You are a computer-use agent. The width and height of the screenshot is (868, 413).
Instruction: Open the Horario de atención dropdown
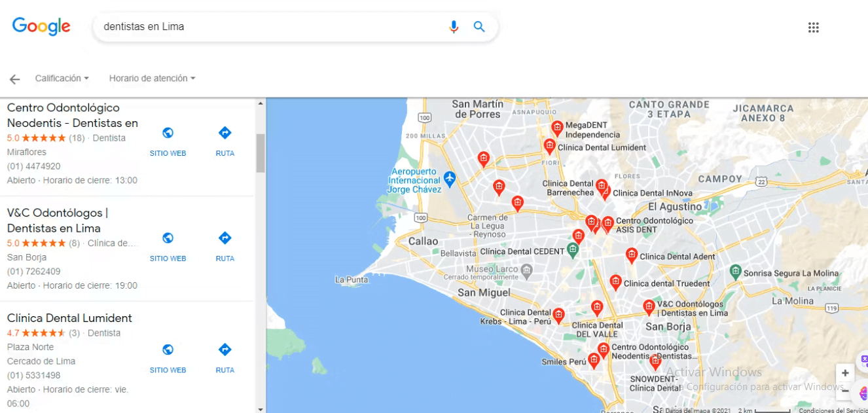pos(152,78)
